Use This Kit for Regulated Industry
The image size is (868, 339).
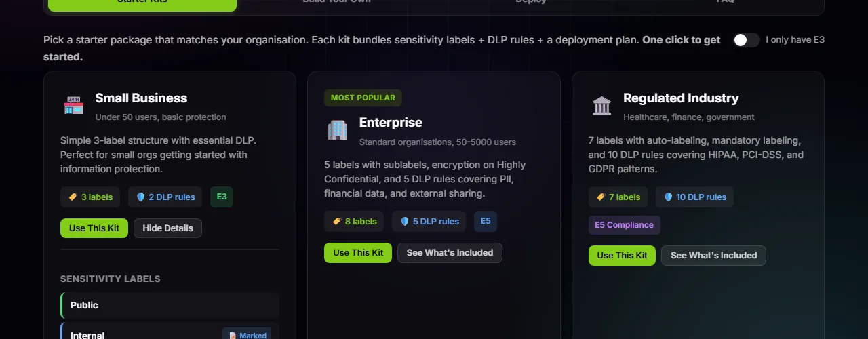click(622, 256)
